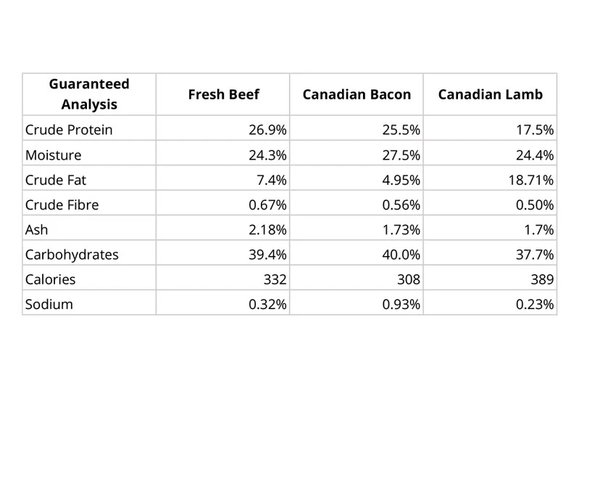
Task: Select the Canadian Lamb column header
Action: 490,94
